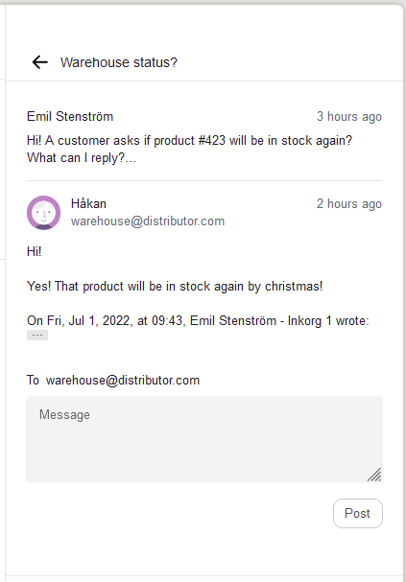
Task: Select the Warehouse status? conversation title
Action: [x=119, y=62]
